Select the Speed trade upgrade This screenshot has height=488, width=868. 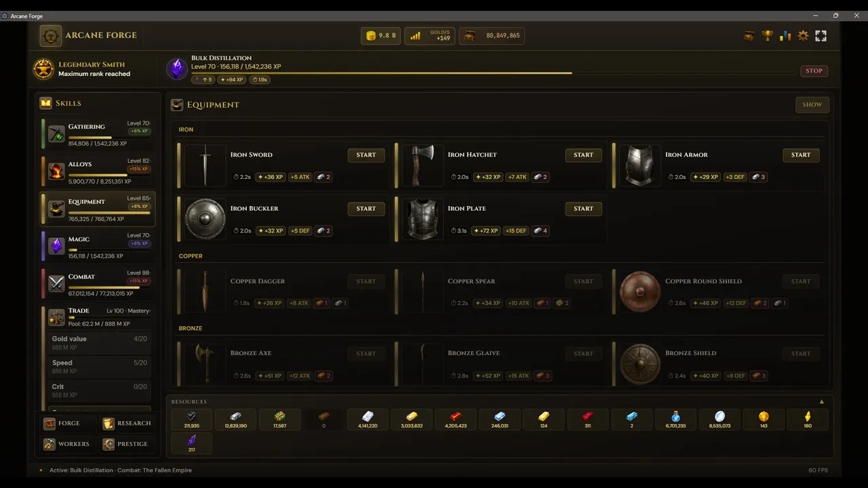pos(99,367)
